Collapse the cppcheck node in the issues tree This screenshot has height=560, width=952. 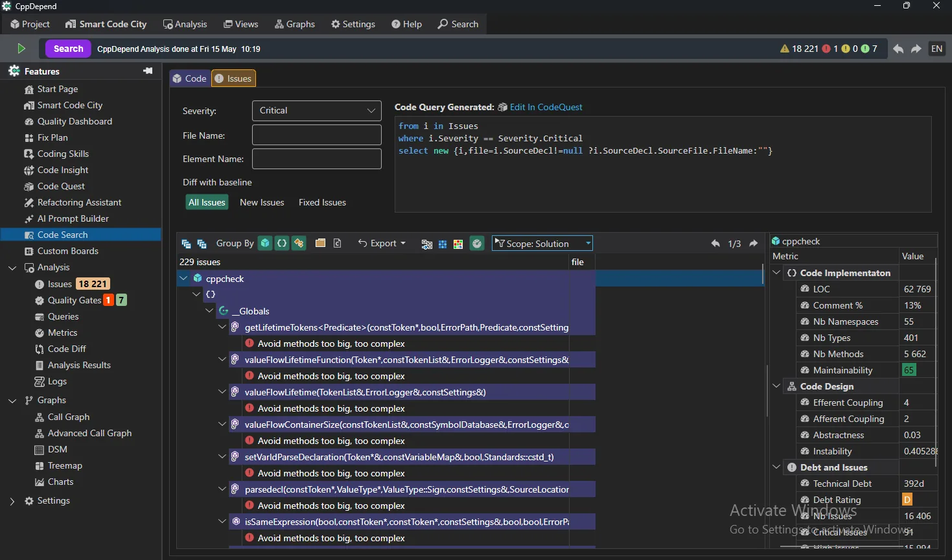[x=184, y=278]
